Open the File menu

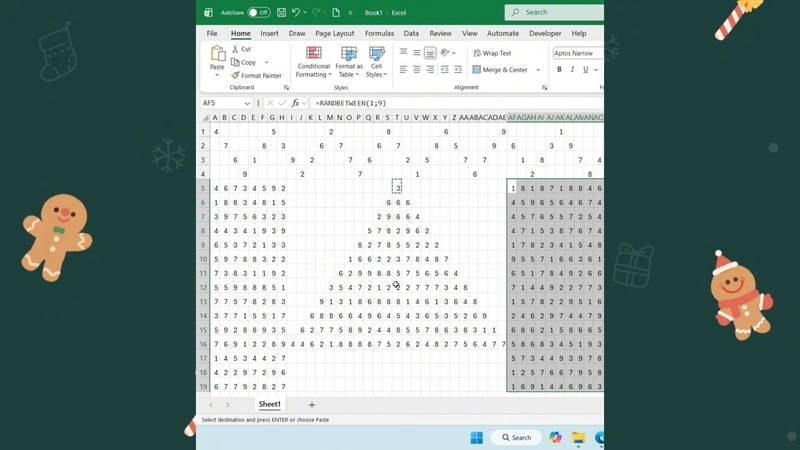[x=212, y=33]
